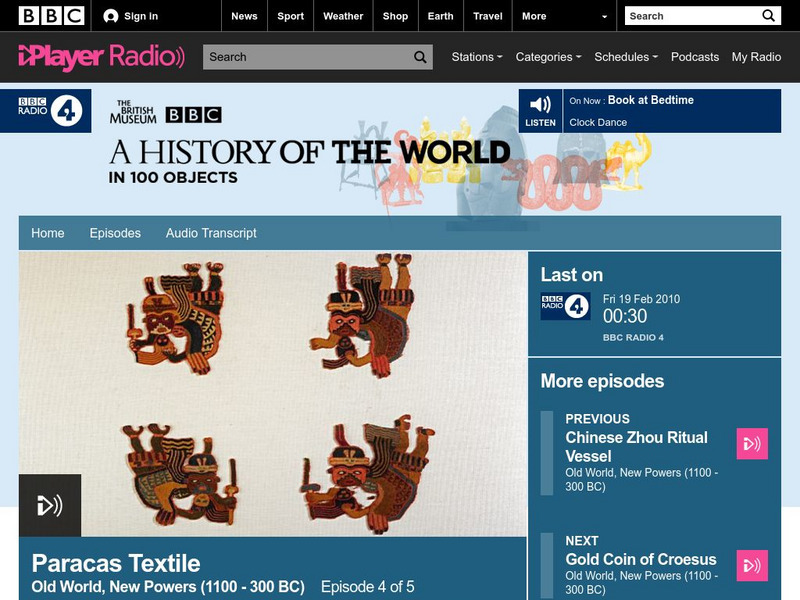The image size is (800, 600).
Task: Open the Audio Transcript tab
Action: pos(211,233)
